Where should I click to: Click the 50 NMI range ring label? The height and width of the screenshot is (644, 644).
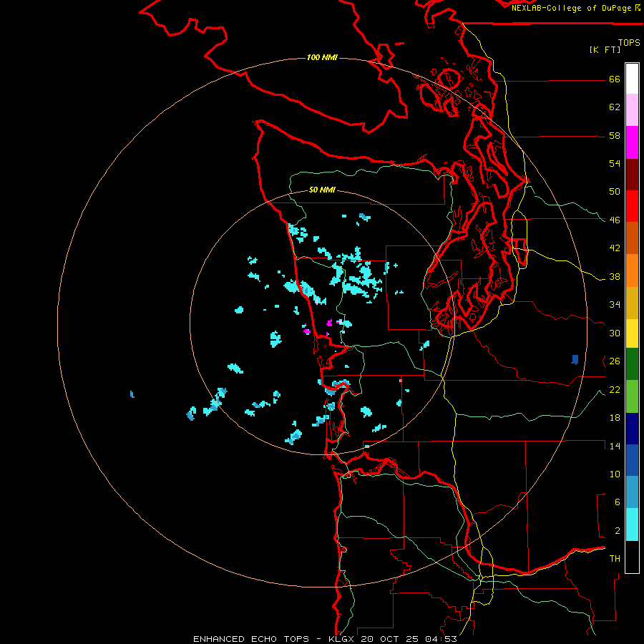322,190
